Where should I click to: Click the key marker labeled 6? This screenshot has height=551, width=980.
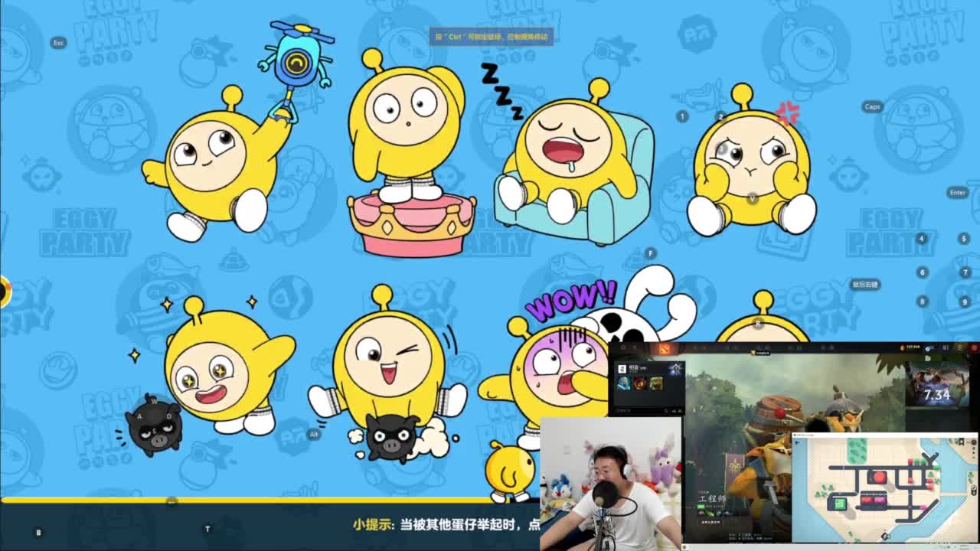click(x=922, y=272)
